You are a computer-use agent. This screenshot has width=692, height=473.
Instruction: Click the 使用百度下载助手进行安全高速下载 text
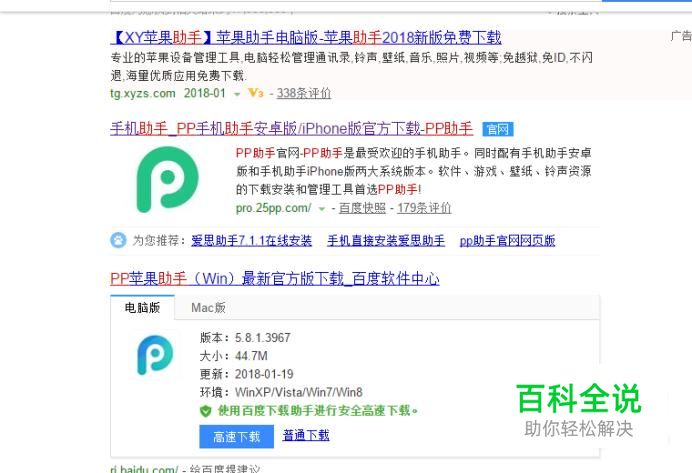point(317,411)
